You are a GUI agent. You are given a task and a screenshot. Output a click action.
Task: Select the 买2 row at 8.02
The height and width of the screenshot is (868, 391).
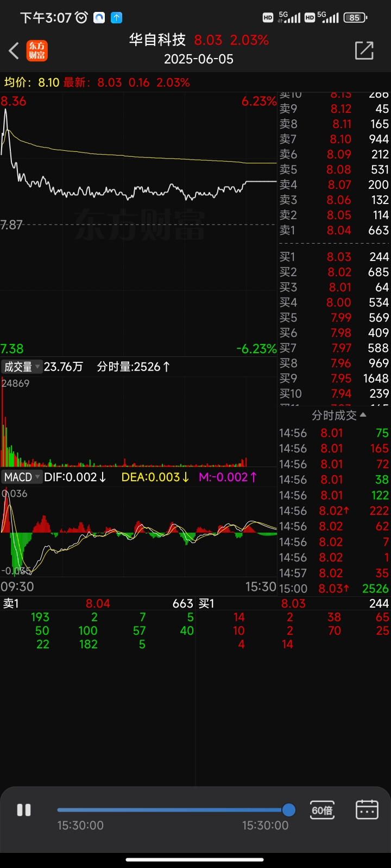[x=334, y=272]
